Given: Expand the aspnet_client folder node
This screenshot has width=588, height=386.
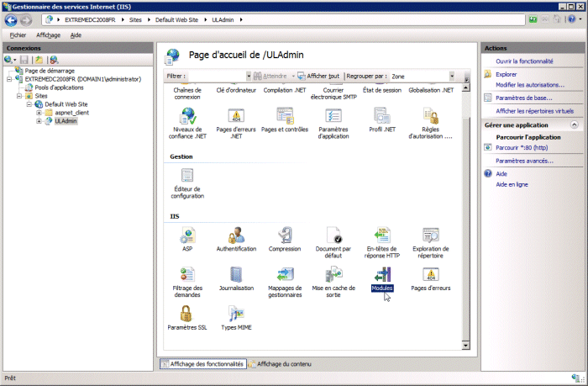Looking at the screenshot, I should [x=39, y=113].
